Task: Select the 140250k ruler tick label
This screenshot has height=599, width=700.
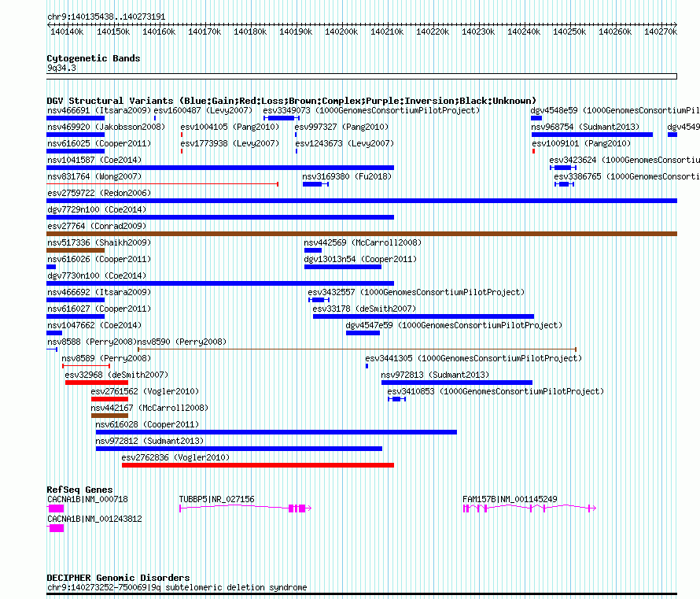Action: [x=569, y=32]
